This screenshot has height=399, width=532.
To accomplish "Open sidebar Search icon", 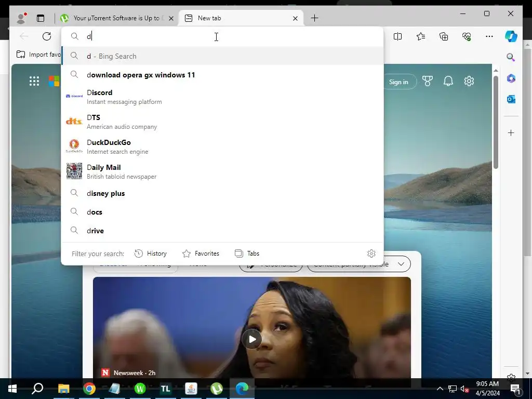I will coord(511,57).
